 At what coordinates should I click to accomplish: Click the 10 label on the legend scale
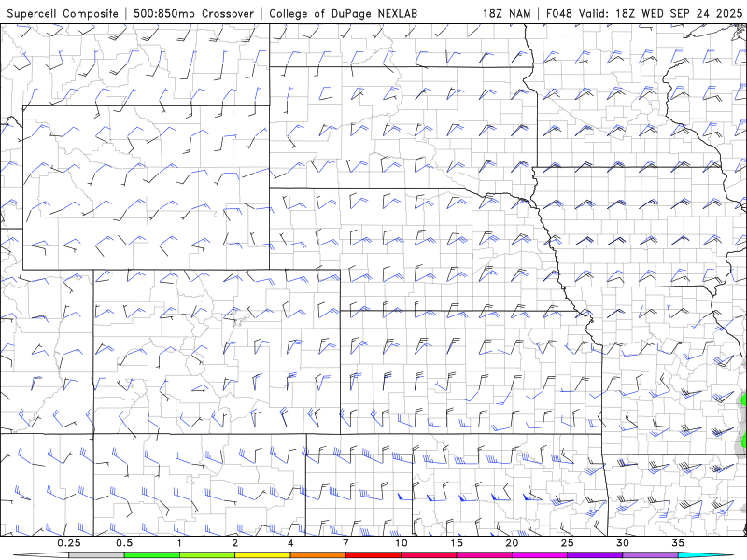click(402, 543)
